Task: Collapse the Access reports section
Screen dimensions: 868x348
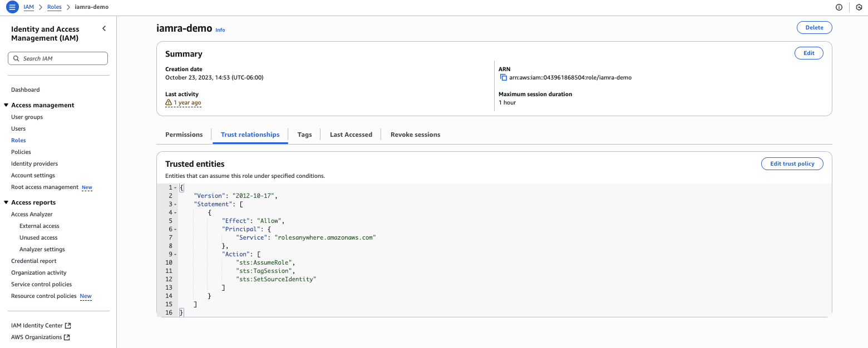Action: point(6,202)
